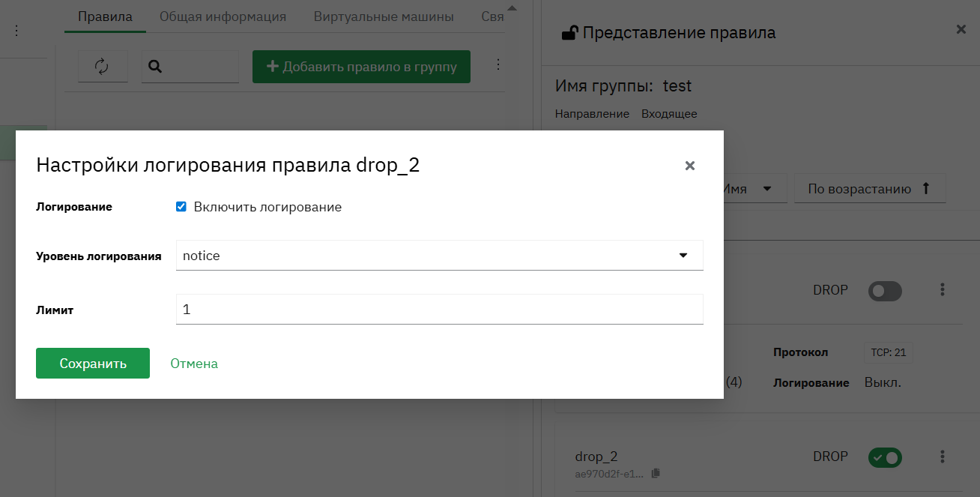The width and height of the screenshot is (980, 497).
Task: Click the Сохранить button
Action: (93, 364)
